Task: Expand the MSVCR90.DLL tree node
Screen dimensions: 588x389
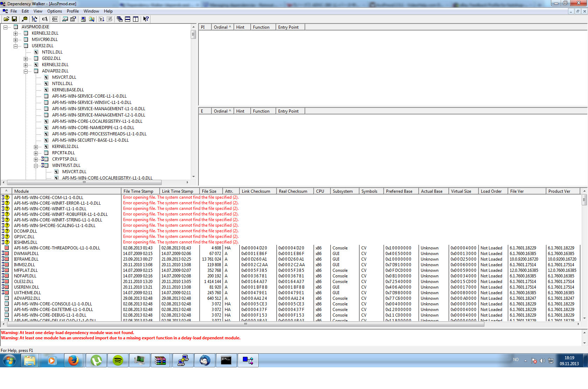Action: click(15, 40)
